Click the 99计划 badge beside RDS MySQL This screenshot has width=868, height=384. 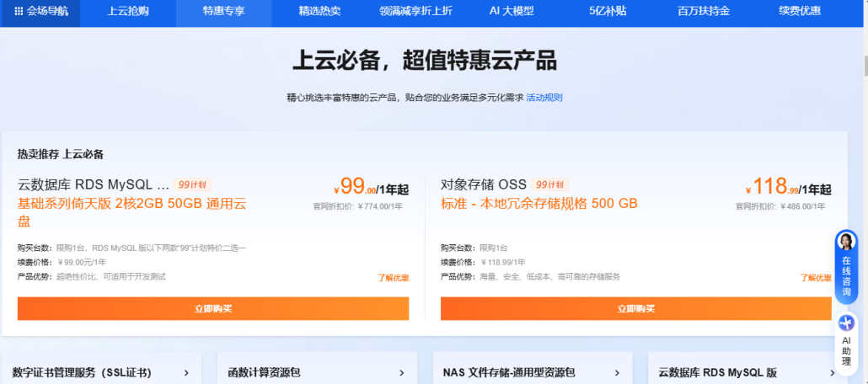pos(192,184)
